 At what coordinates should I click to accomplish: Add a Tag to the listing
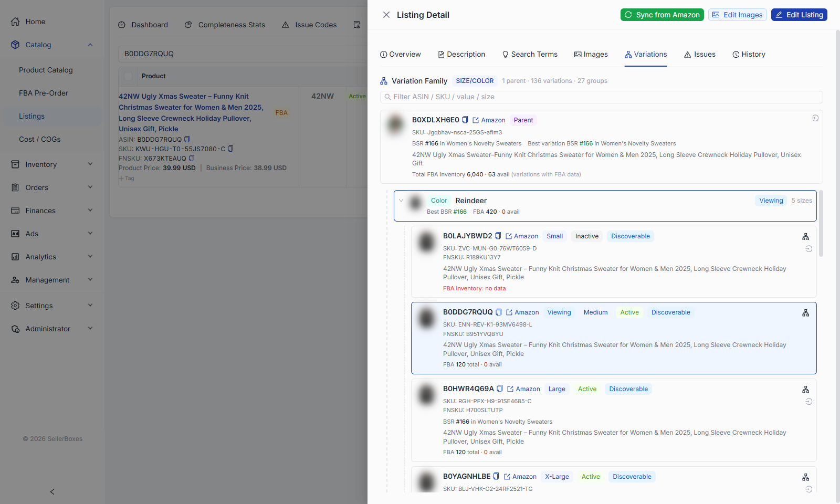pyautogui.click(x=127, y=178)
